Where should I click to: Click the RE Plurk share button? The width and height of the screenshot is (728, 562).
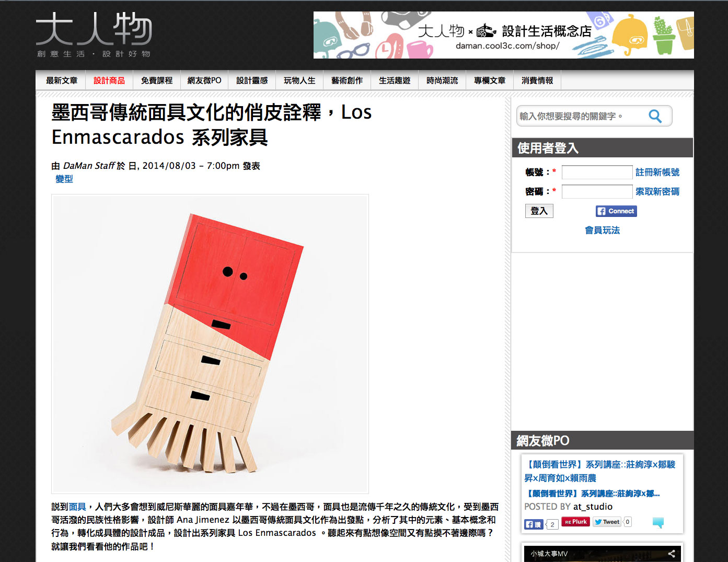(575, 522)
